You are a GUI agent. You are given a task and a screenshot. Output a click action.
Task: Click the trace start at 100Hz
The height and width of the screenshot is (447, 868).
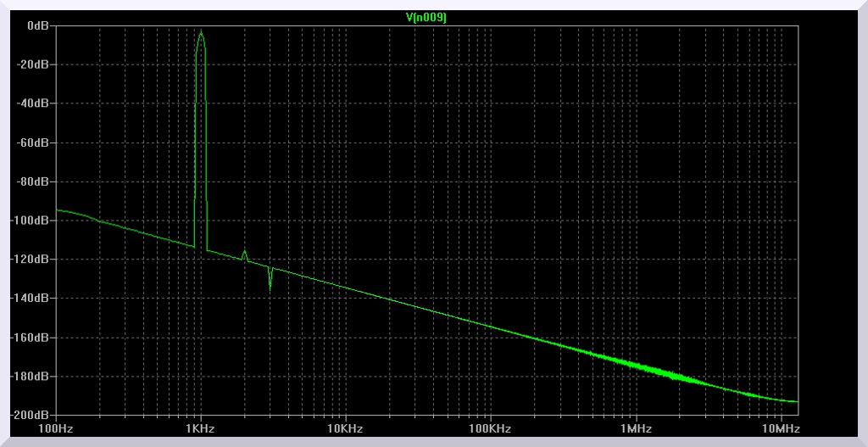57,210
